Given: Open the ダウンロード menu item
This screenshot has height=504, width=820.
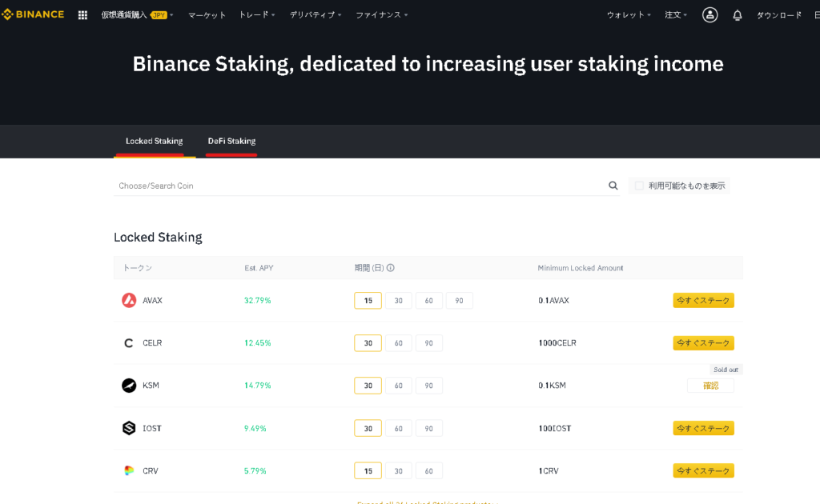Looking at the screenshot, I should 779,15.
